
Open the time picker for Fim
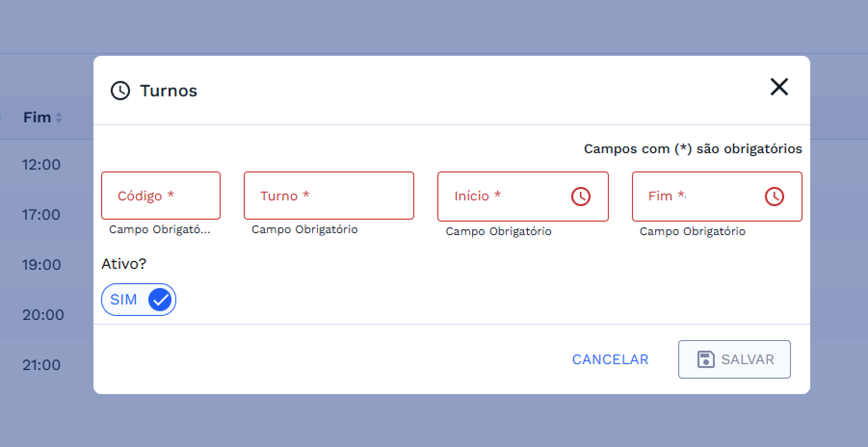coord(774,197)
